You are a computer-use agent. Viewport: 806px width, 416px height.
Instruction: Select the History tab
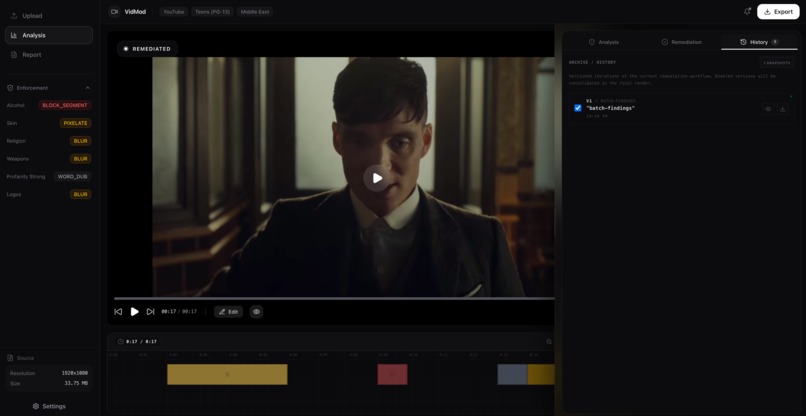tap(759, 42)
